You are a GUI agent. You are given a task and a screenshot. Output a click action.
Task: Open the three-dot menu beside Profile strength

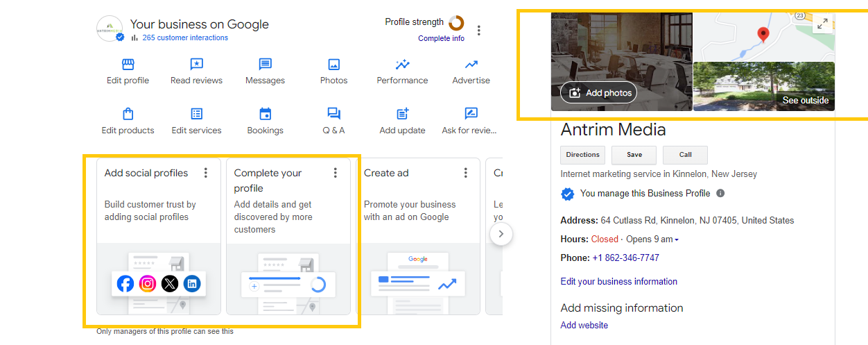(x=479, y=31)
